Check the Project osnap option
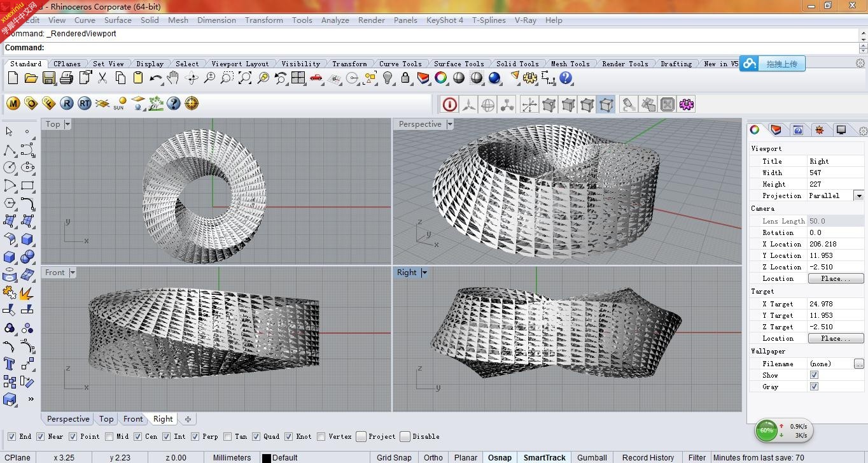The image size is (868, 463). coord(361,437)
